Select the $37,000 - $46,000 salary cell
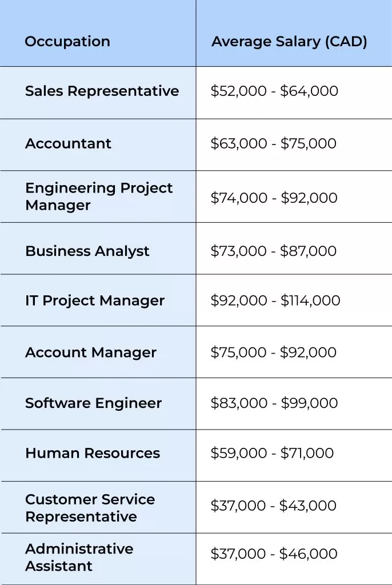This screenshot has height=585, width=392. point(274,554)
